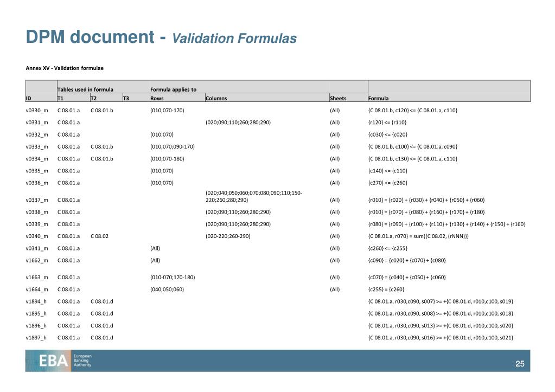Select the ID cell v1662_m
555x392 pixels.
(x=37, y=260)
